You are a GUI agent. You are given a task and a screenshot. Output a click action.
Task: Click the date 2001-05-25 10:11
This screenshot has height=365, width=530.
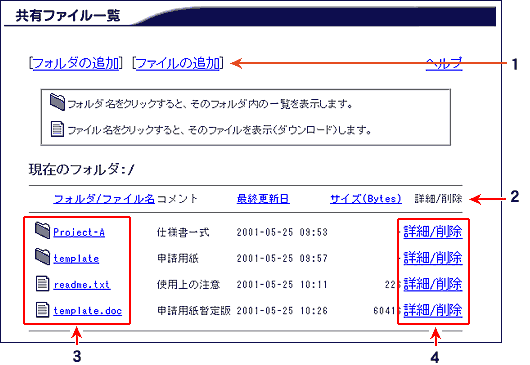[282, 285]
